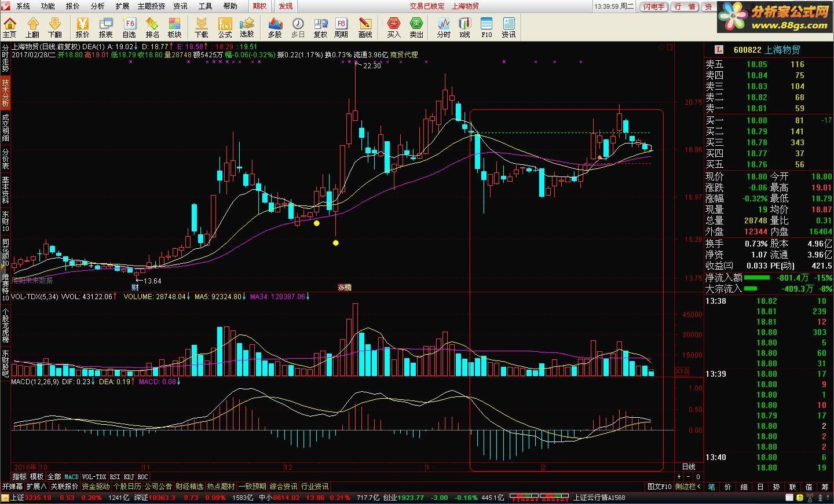Open the 排名 ranking icon
Image resolution: width=834 pixels, height=504 pixels.
point(152,27)
